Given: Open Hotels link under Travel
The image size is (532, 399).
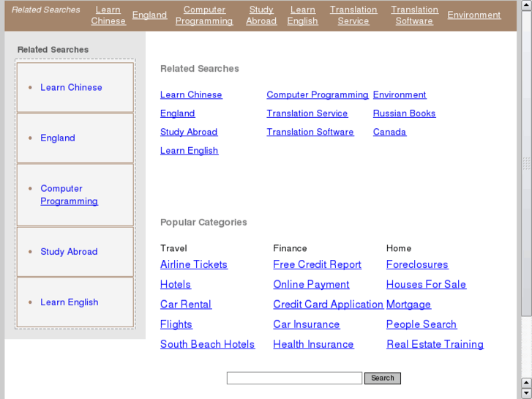Looking at the screenshot, I should 176,285.
